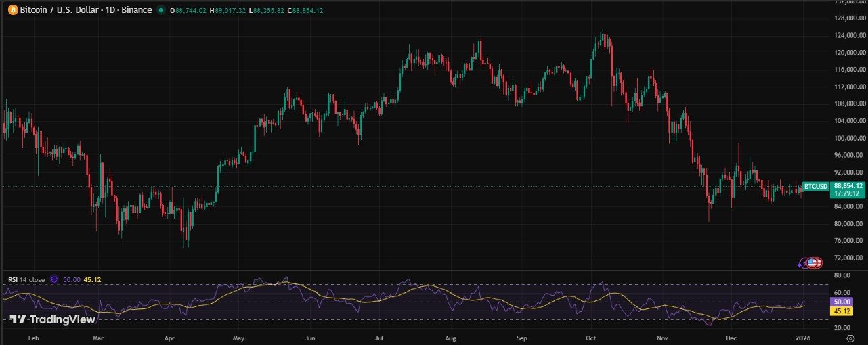The width and height of the screenshot is (868, 345).
Task: Click the yellow 45.12 RSI axis label
Action: pos(842,311)
